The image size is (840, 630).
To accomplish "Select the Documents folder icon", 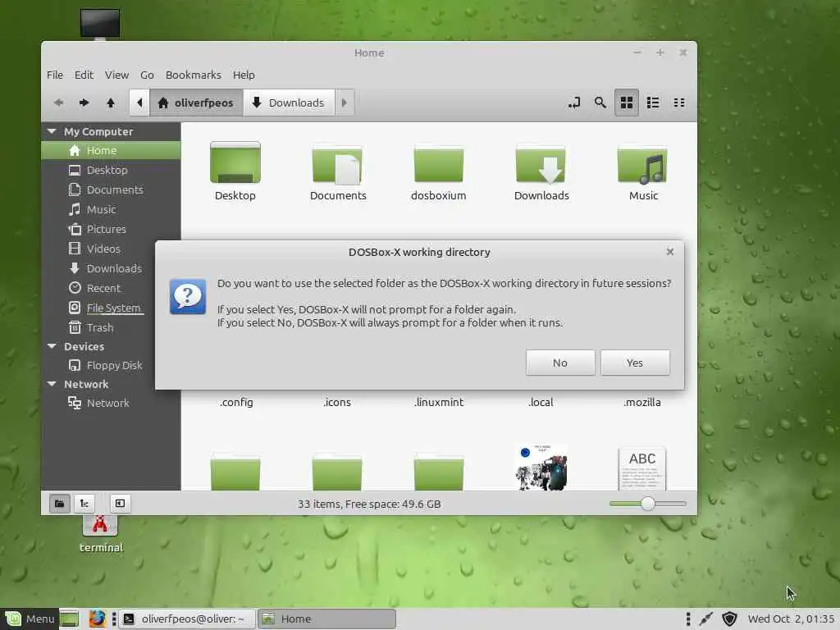I will [x=337, y=164].
